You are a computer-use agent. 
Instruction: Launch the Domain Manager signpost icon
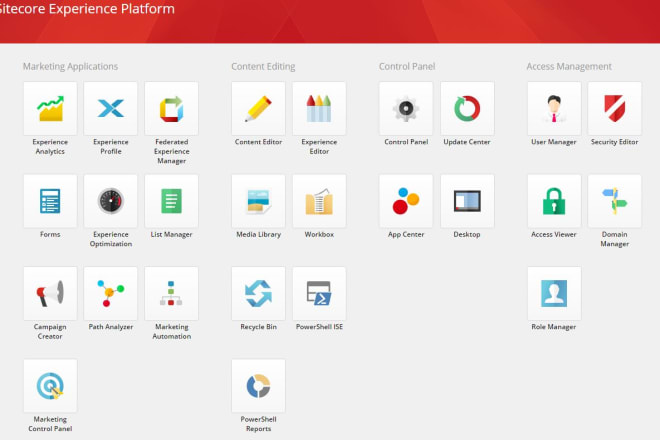tap(615, 201)
